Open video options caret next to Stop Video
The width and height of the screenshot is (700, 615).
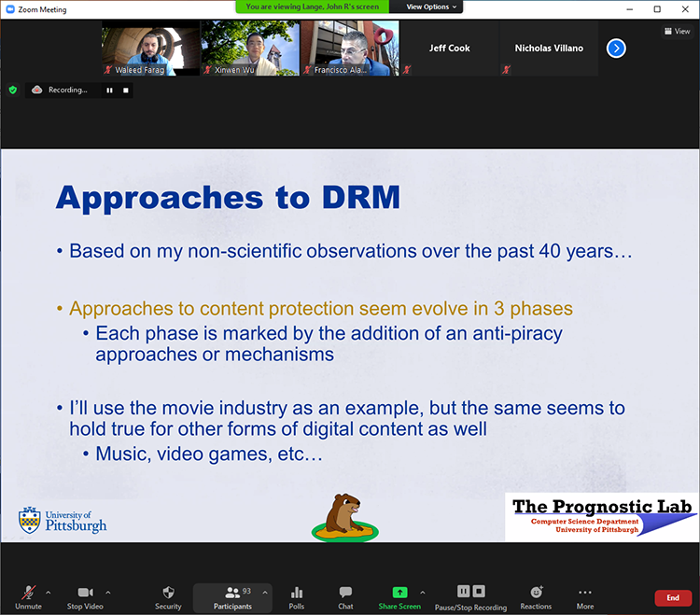click(108, 593)
